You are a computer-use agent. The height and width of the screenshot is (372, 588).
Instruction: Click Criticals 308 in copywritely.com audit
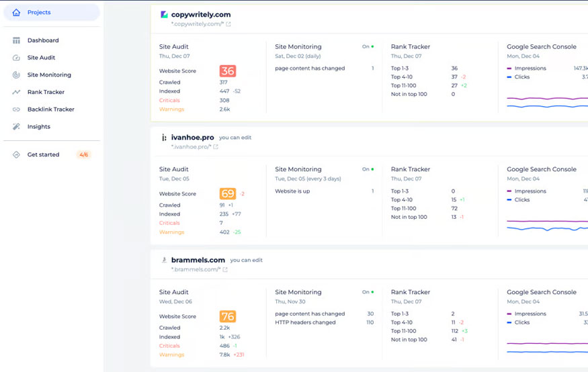[x=194, y=101]
